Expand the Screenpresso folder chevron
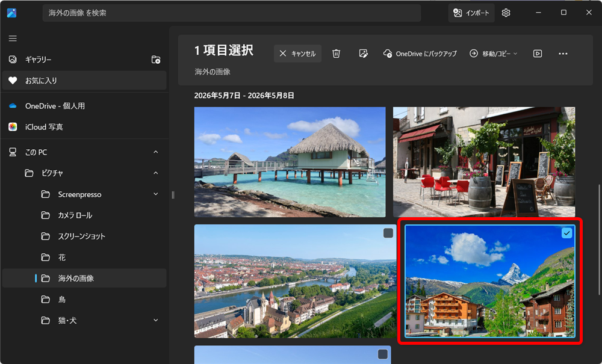This screenshot has width=602, height=364. [x=155, y=194]
